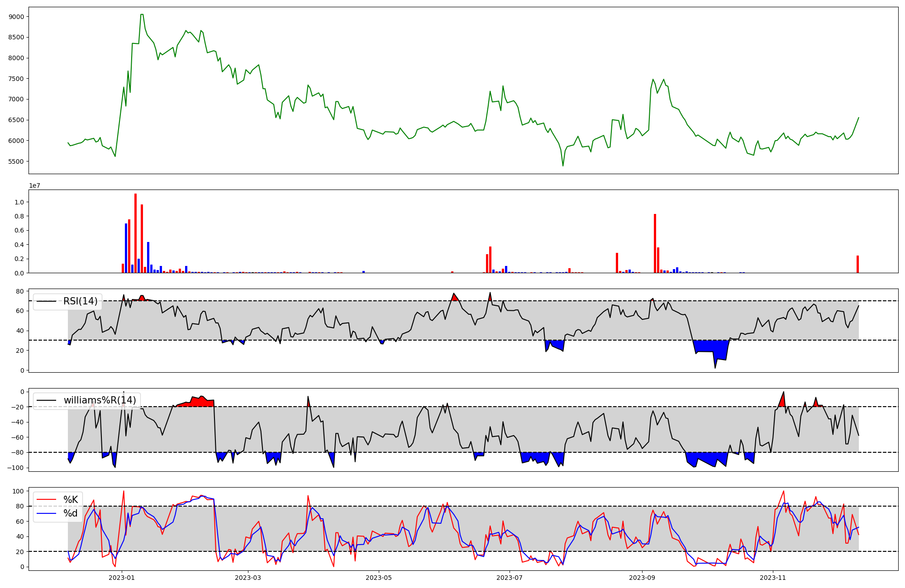This screenshot has width=905, height=588.
Task: Click the red %K legend line swatch
Action: pyautogui.click(x=46, y=500)
